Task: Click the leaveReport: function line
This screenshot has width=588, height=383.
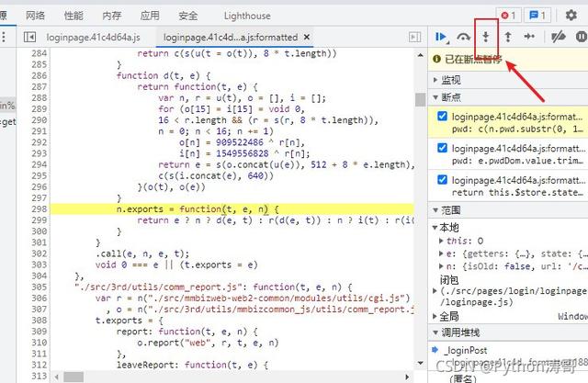Action: point(192,365)
